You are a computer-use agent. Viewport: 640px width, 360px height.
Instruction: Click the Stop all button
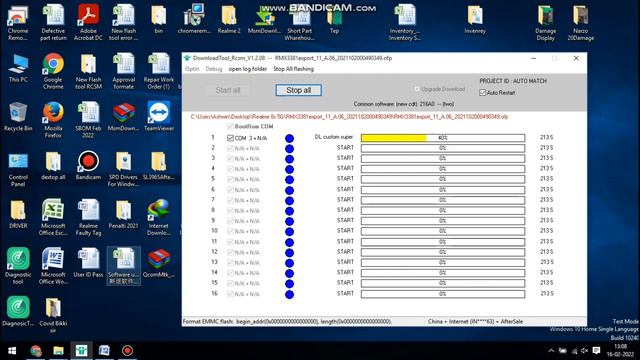(298, 90)
